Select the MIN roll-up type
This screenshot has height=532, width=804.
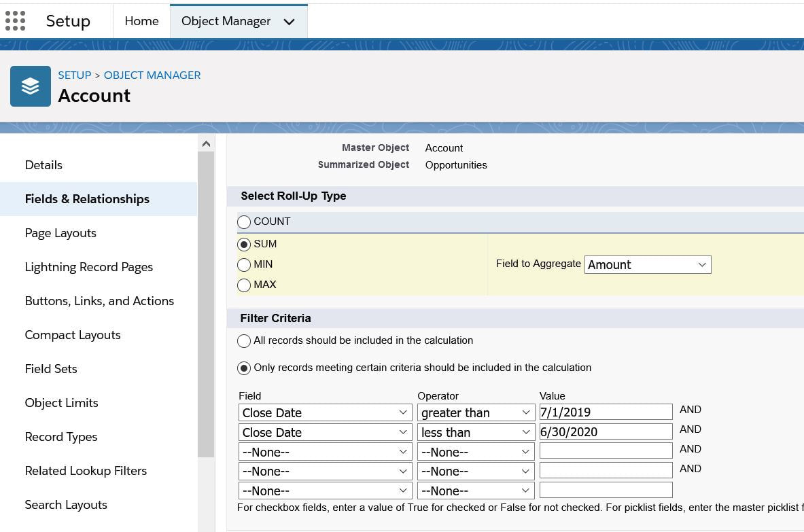(x=244, y=264)
